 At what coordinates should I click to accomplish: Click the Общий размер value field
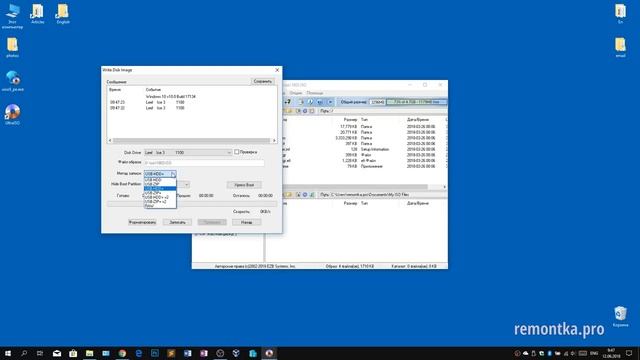point(377,102)
